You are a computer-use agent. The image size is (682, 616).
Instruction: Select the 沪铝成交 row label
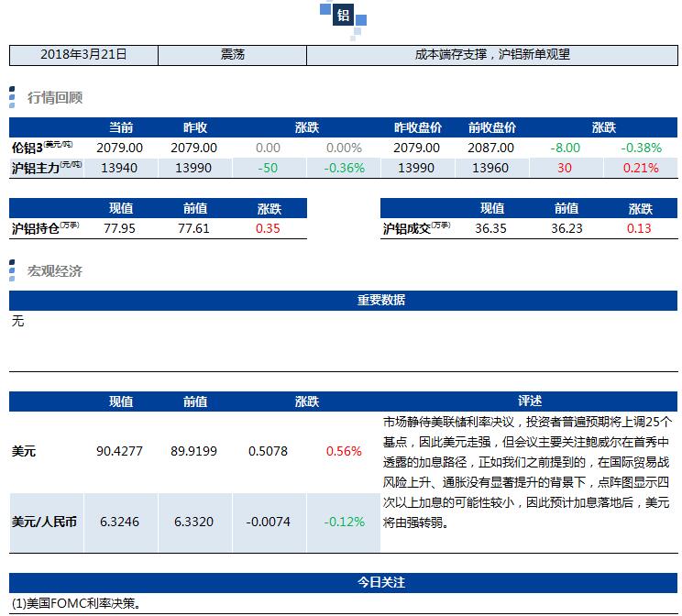[x=416, y=228]
